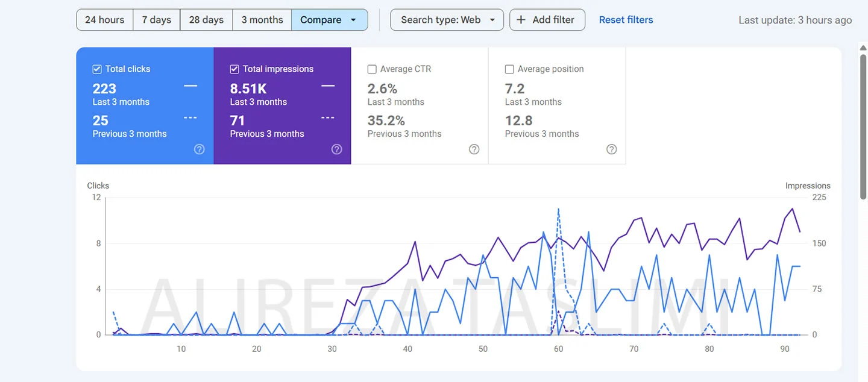Click help icon on Average CTR card

[x=474, y=149]
